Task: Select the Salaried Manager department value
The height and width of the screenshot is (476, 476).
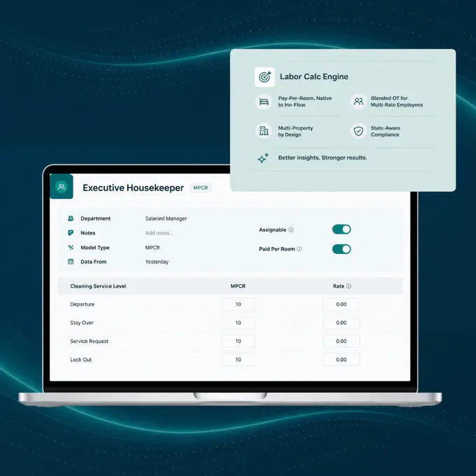Action: (x=166, y=218)
